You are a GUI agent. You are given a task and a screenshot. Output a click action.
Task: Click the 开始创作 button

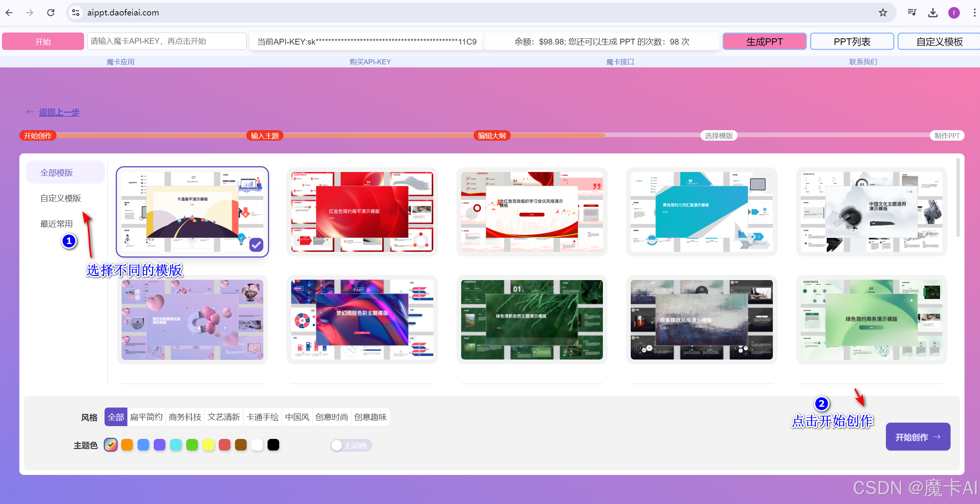point(918,437)
